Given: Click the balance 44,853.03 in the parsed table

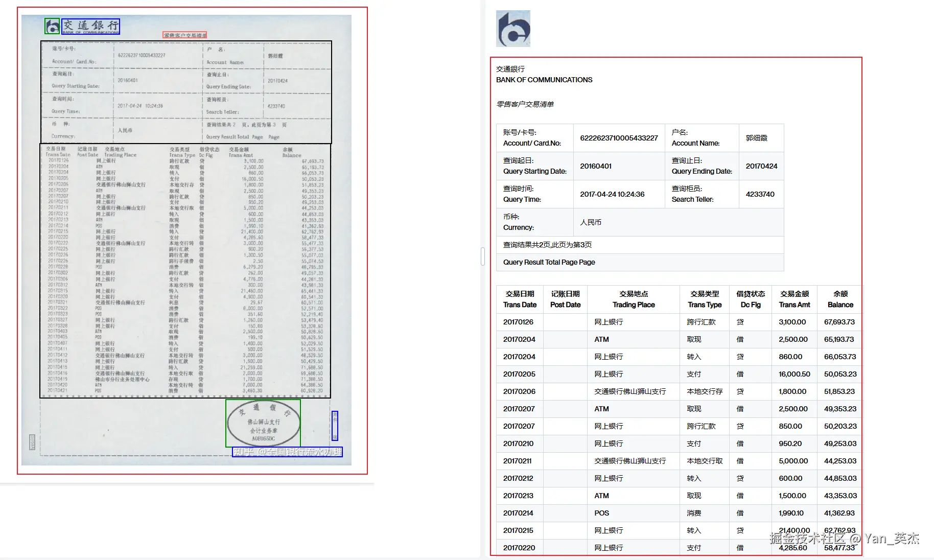Looking at the screenshot, I should (840, 478).
